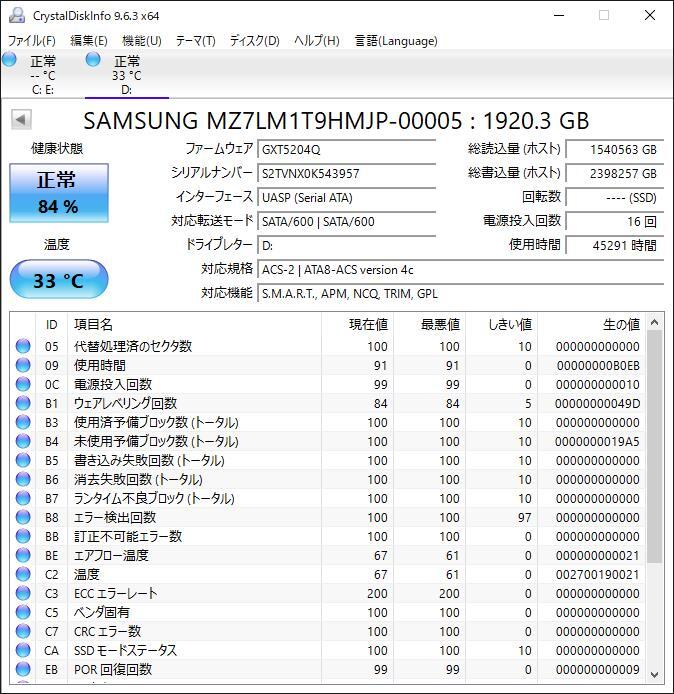Click the rotation rate field ---- (SSD)
The image size is (674, 694).
click(615, 197)
